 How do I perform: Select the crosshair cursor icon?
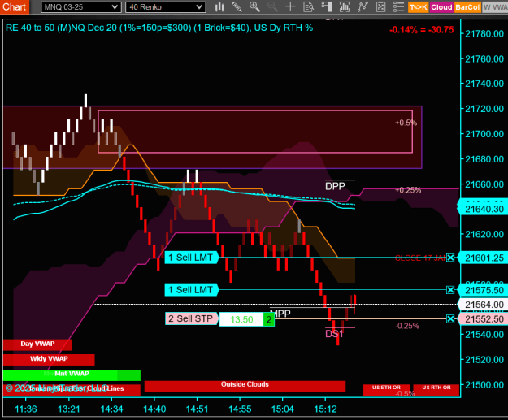(290, 6)
